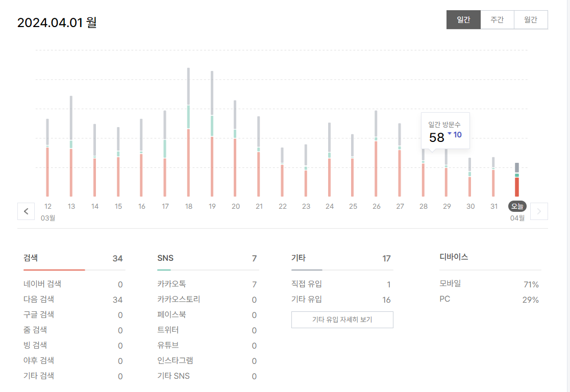Click the 야후 검색 row
This screenshot has height=392, width=570.
[x=74, y=360]
